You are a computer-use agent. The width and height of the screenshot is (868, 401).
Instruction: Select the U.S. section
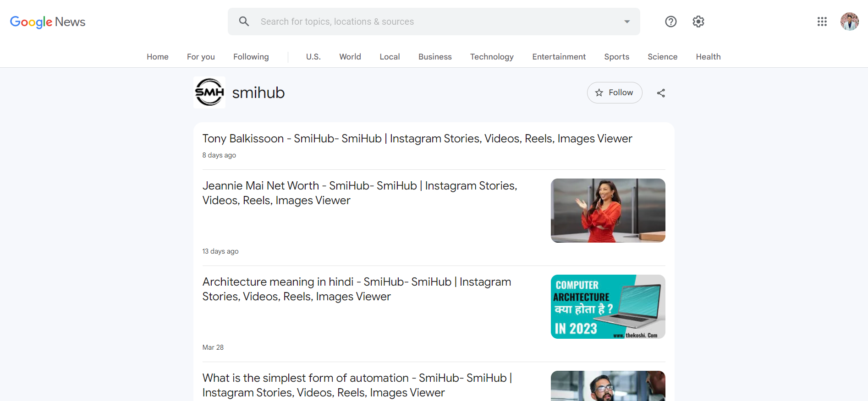tap(313, 57)
